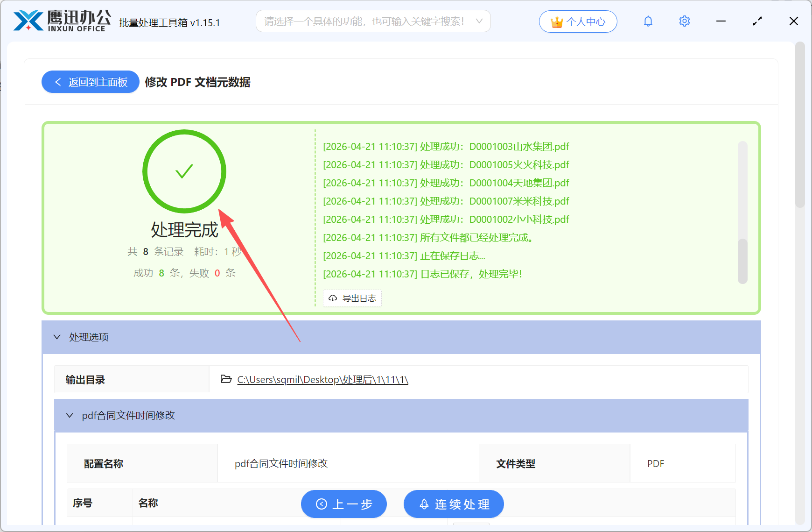Screen dimensions: 812x532
Task: Open the output directory path link
Action: pyautogui.click(x=322, y=379)
